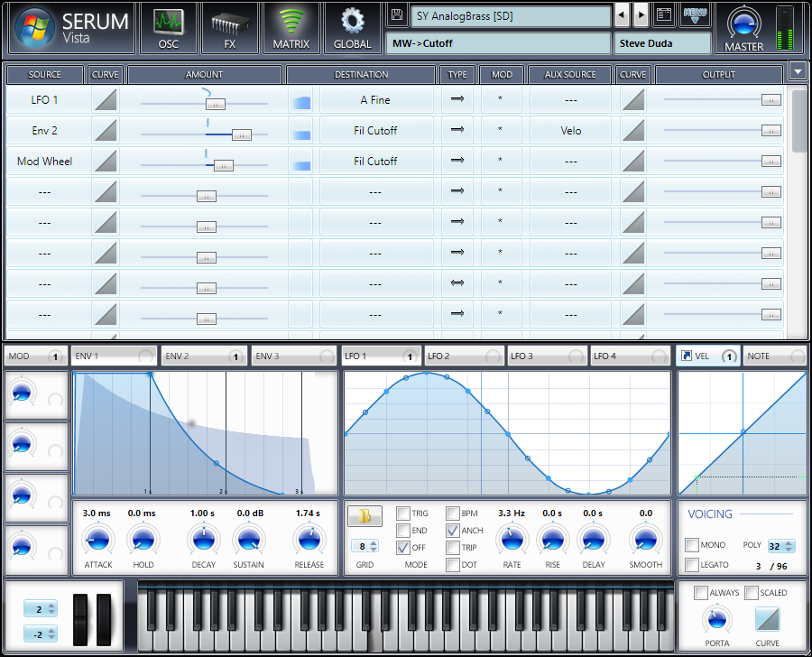Image resolution: width=812 pixels, height=657 pixels.
Task: Open Mod Wheel source dropdown
Action: pos(45,162)
